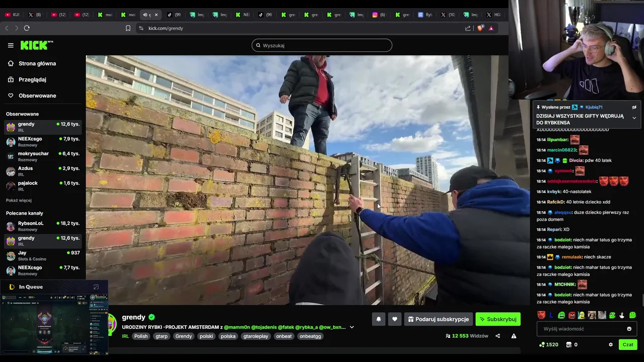
Task: Select the Polish tag
Action: [x=141, y=336]
